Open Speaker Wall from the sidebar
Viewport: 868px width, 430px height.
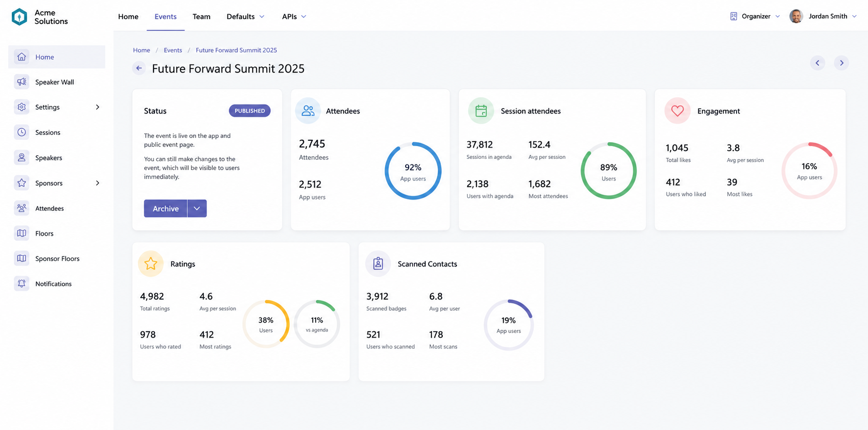pos(57,82)
